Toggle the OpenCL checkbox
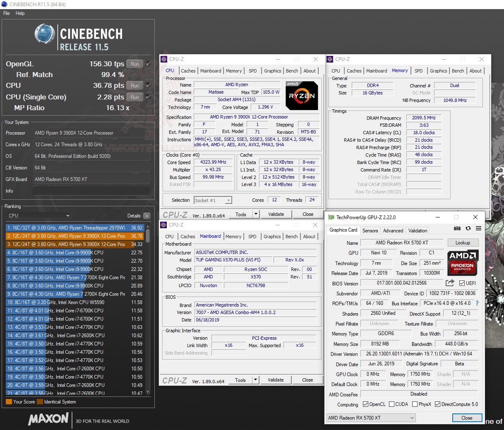504x430 pixels. point(365,404)
